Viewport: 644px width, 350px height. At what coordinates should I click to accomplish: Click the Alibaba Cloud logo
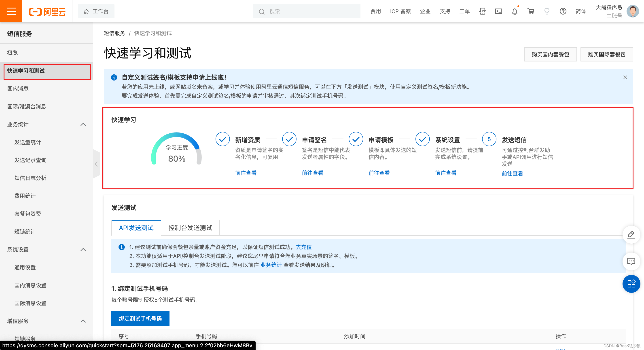click(x=47, y=11)
